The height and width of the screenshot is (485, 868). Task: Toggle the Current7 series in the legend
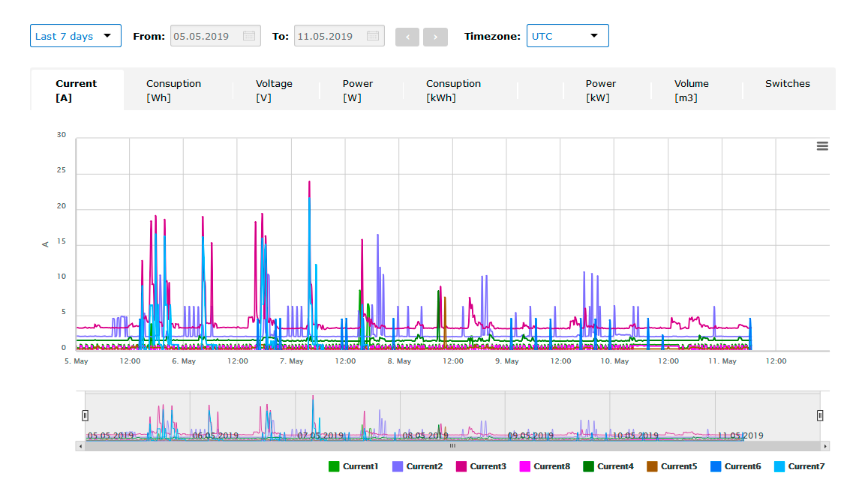[x=800, y=467]
